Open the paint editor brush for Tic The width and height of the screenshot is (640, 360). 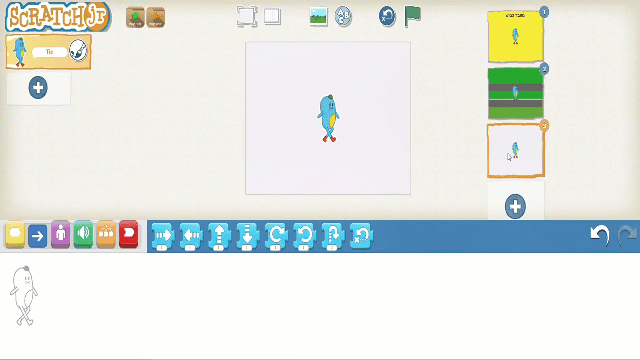click(78, 51)
